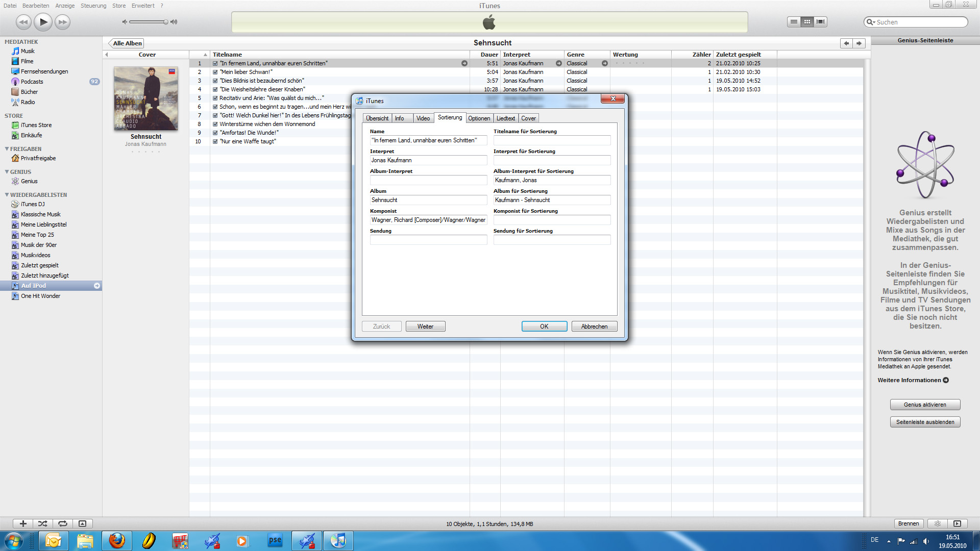Image resolution: width=980 pixels, height=551 pixels.
Task: Click add playlist plus button
Action: [23, 523]
